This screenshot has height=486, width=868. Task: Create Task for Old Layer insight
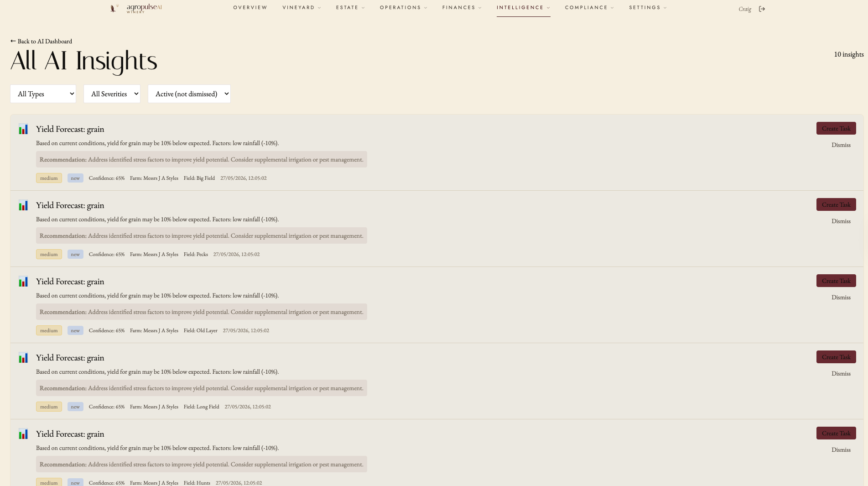[x=836, y=281]
